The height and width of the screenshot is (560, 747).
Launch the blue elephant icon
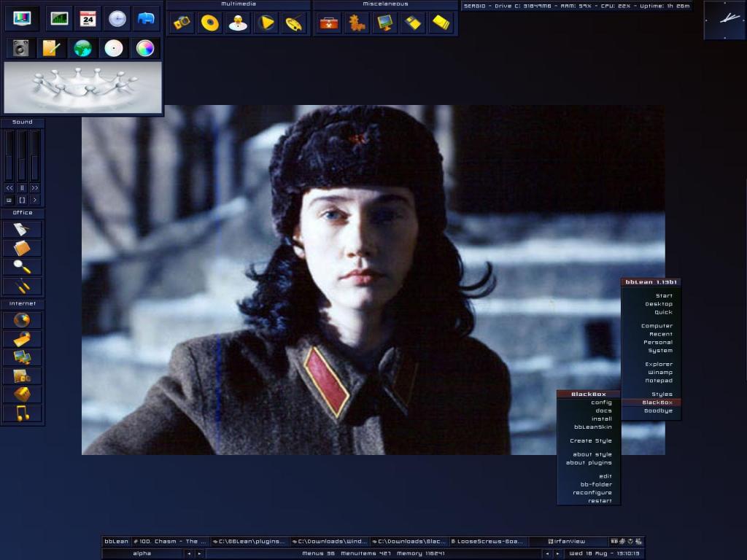(x=146, y=18)
